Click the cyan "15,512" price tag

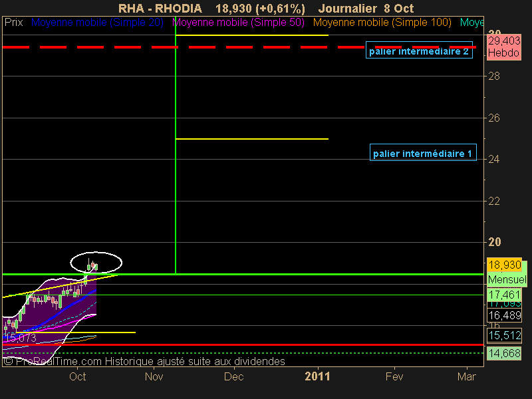point(505,336)
